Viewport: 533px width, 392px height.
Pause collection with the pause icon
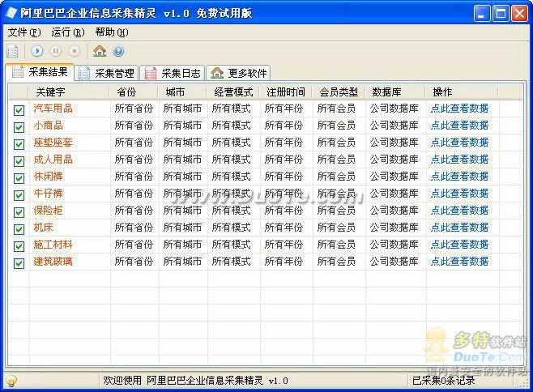(x=56, y=51)
